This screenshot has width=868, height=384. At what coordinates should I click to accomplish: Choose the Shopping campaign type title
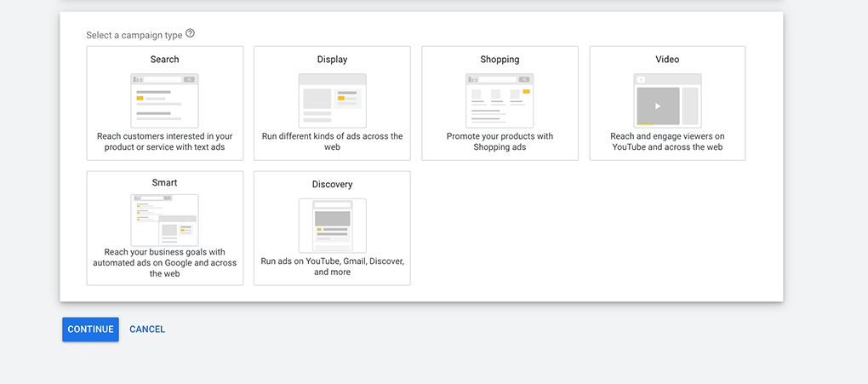500,60
